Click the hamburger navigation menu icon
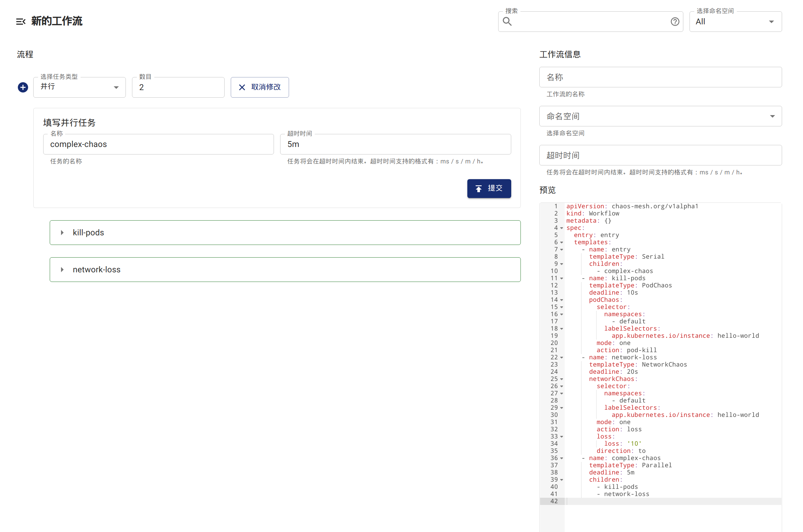The image size is (803, 532). pos(21,21)
